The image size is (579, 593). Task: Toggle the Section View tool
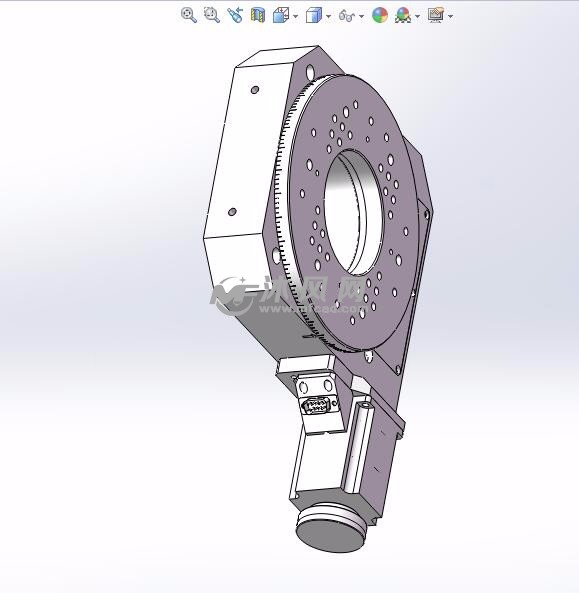[x=258, y=16]
